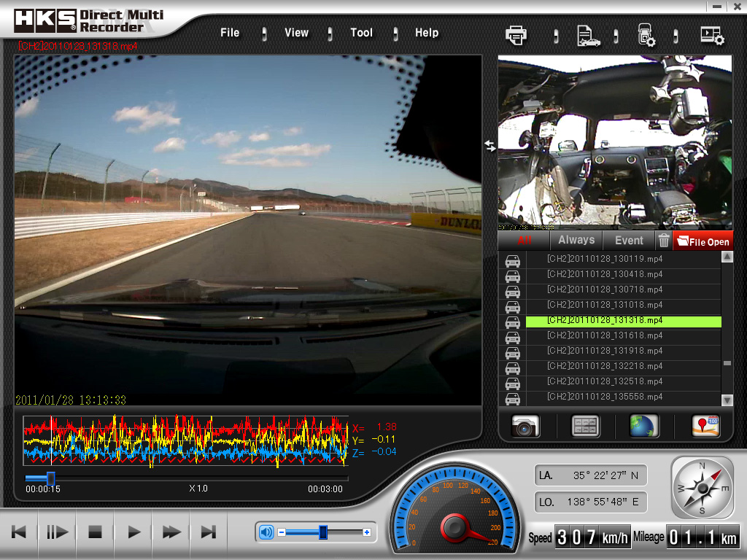This screenshot has width=747, height=560.
Task: Open the recorder device settings icon
Action: pyautogui.click(x=646, y=35)
